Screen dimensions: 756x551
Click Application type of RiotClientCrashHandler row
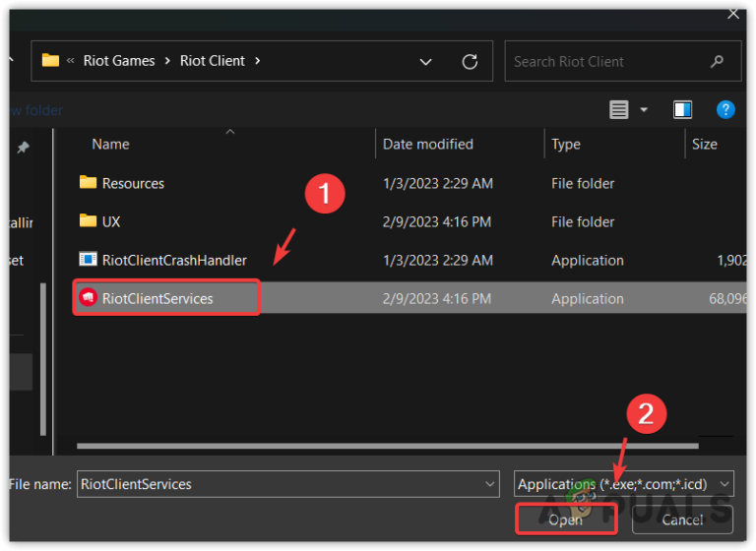coord(588,261)
